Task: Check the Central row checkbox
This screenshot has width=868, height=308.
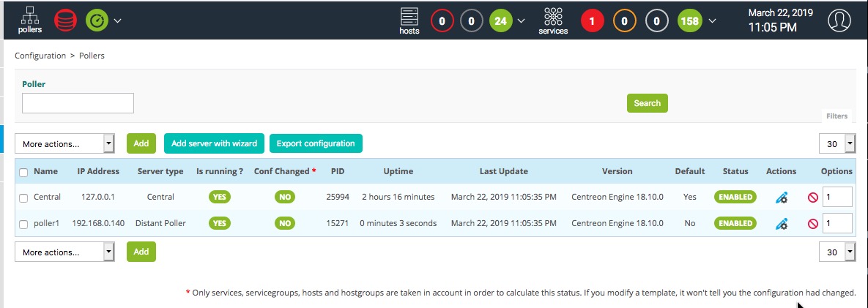Action: point(23,198)
